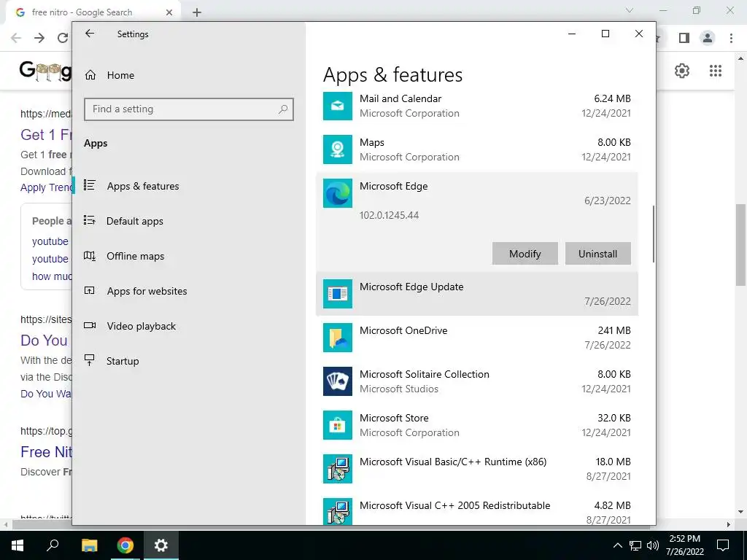Screen dimensions: 747x560
Task: Open a new Chrome tab
Action: pyautogui.click(x=197, y=12)
